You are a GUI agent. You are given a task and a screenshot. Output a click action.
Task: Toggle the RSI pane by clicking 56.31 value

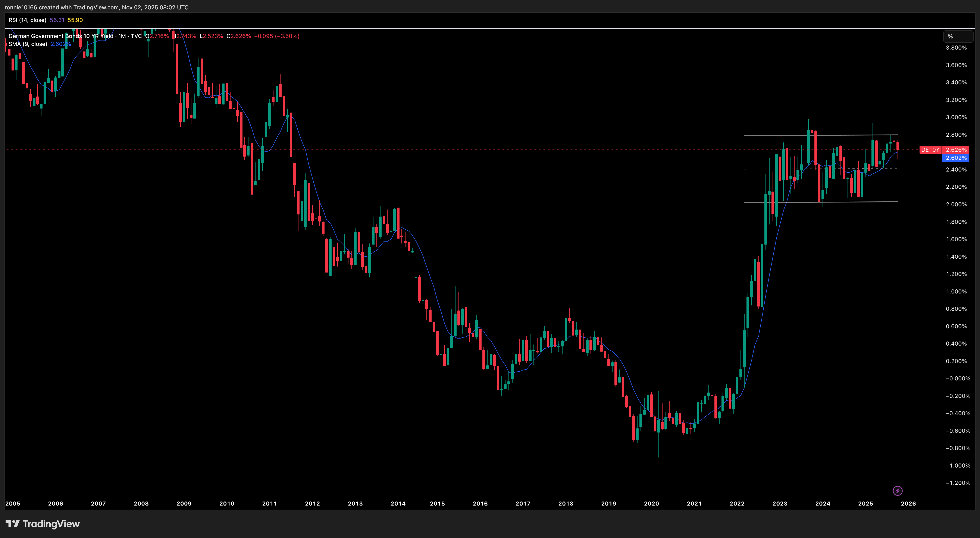coord(56,20)
